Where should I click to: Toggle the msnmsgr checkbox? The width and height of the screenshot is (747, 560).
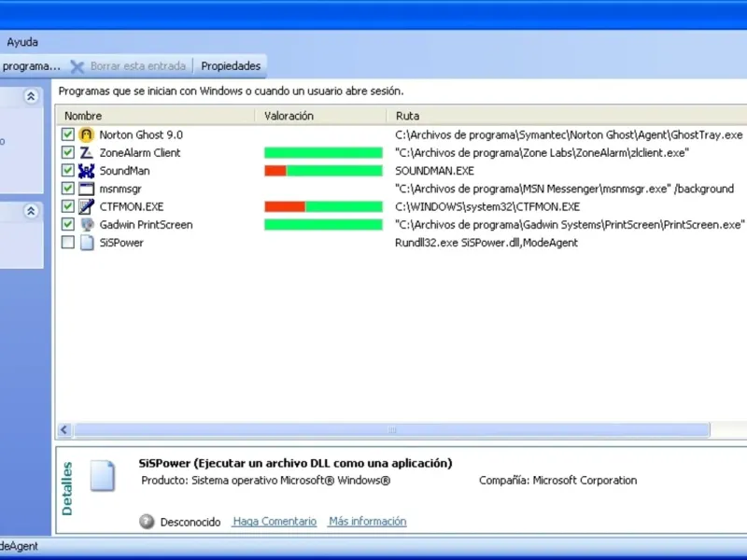pyautogui.click(x=67, y=189)
